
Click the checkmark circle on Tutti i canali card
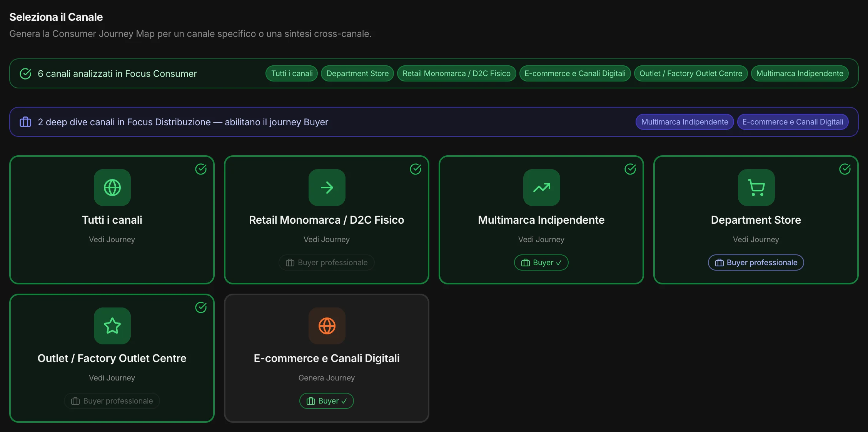201,169
